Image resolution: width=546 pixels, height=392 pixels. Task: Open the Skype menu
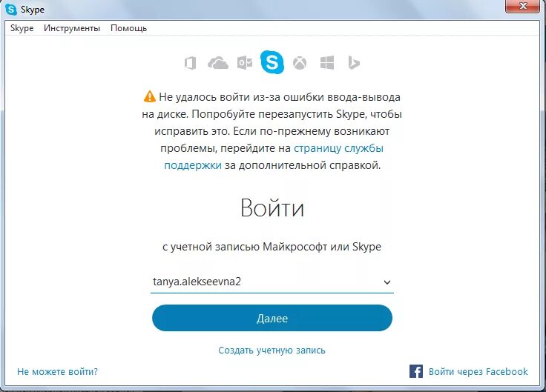tap(22, 28)
